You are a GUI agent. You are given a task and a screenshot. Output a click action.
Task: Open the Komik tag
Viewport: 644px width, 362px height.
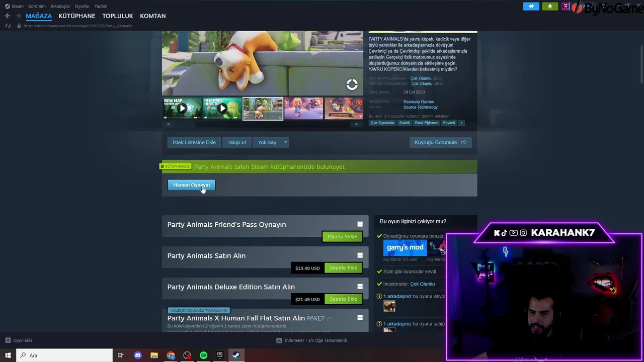coord(405,123)
